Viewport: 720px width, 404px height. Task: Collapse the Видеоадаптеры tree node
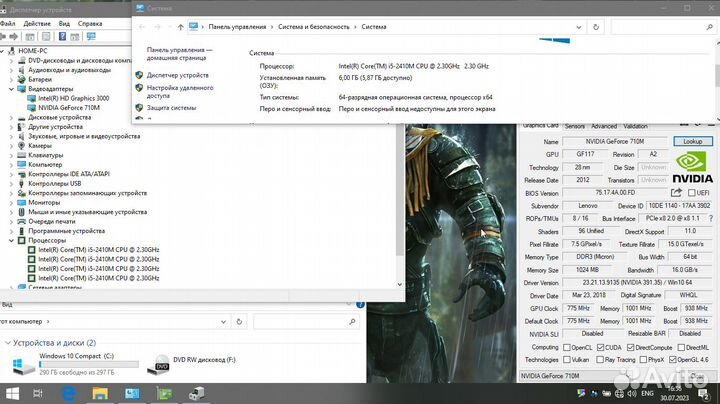[11, 89]
